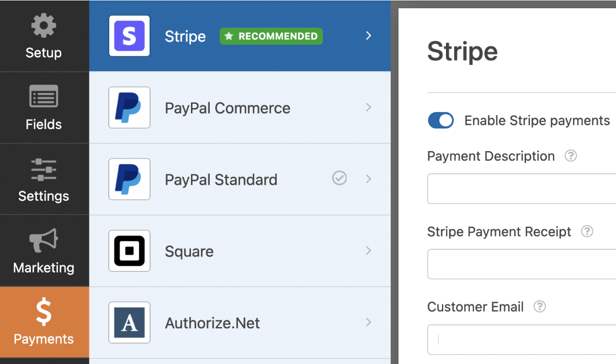Click the Stripe logo icon
The width and height of the screenshot is (616, 364).
pyautogui.click(x=129, y=36)
